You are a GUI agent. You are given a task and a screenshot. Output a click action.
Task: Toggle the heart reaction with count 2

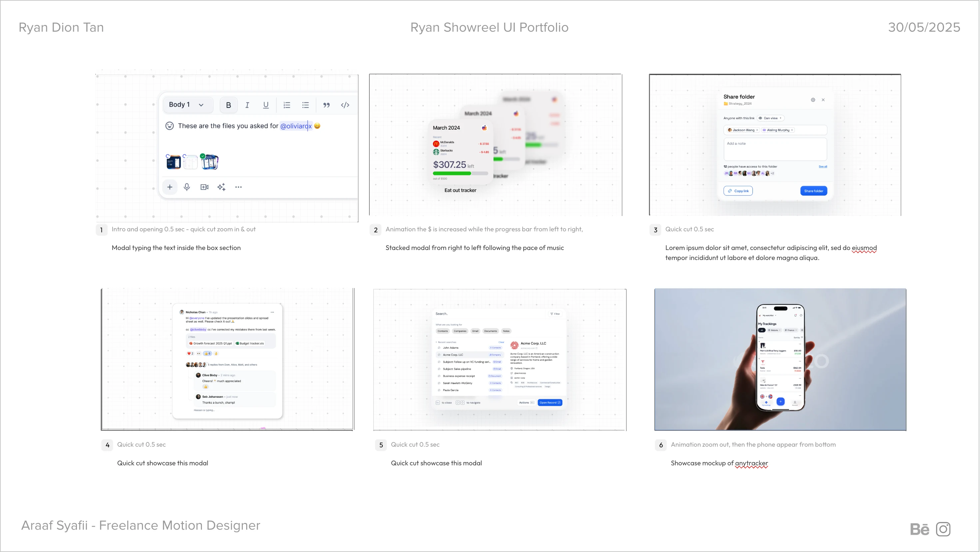pyautogui.click(x=190, y=354)
